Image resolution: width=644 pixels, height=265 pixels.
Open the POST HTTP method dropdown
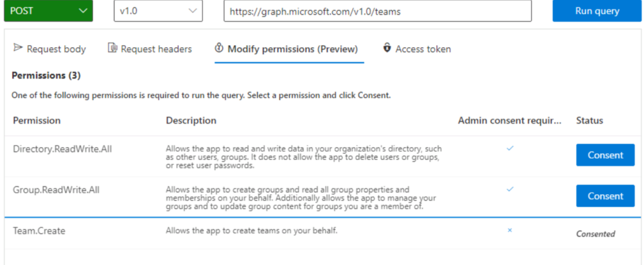pos(48,11)
